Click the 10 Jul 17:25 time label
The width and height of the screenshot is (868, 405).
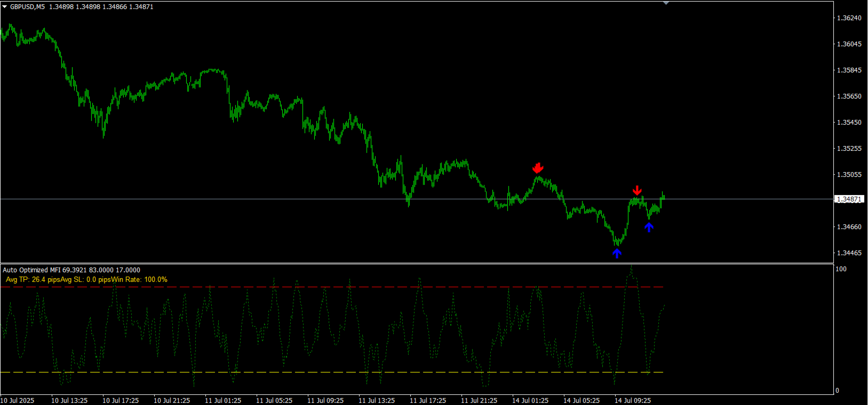point(121,401)
